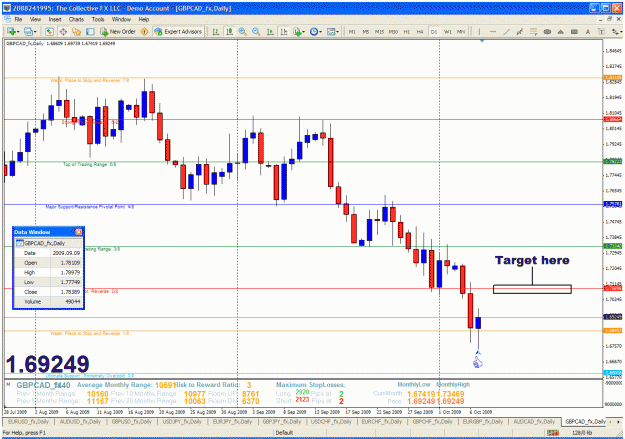Screen dimensions: 625x439
Task: Select the M1 timeframe
Action: pyautogui.click(x=352, y=31)
